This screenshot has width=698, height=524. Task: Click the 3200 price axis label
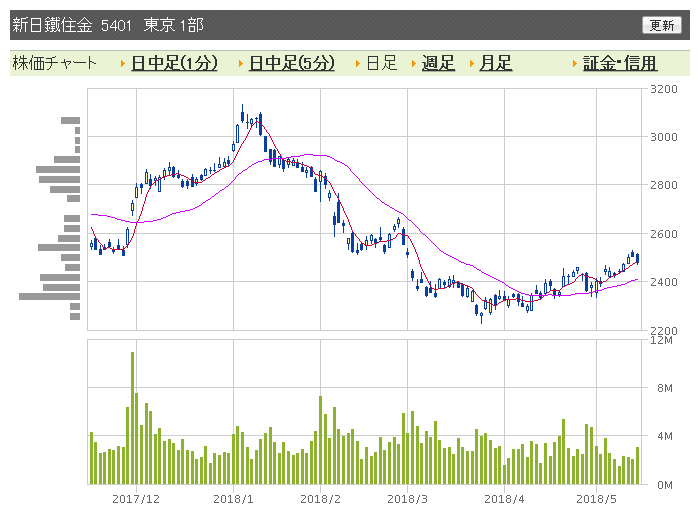click(x=664, y=89)
